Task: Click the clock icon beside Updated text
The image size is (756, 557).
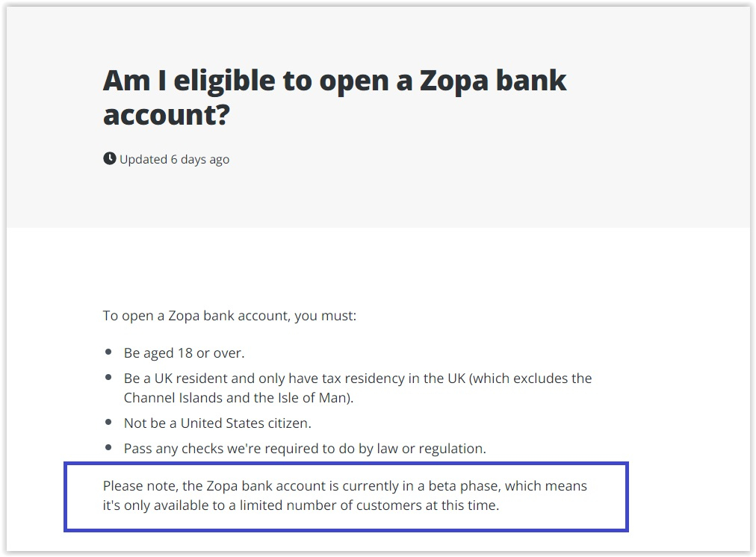Action: coord(110,158)
